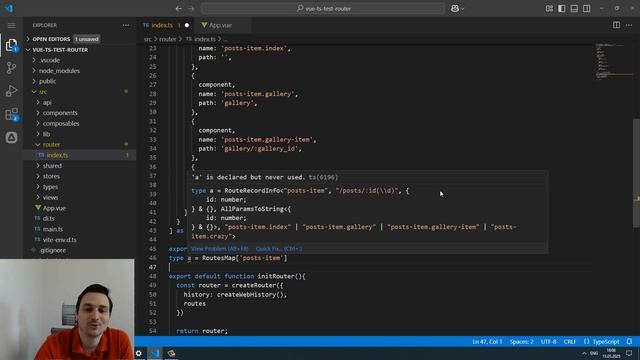Change end of line sequence CRLF

click(x=570, y=342)
